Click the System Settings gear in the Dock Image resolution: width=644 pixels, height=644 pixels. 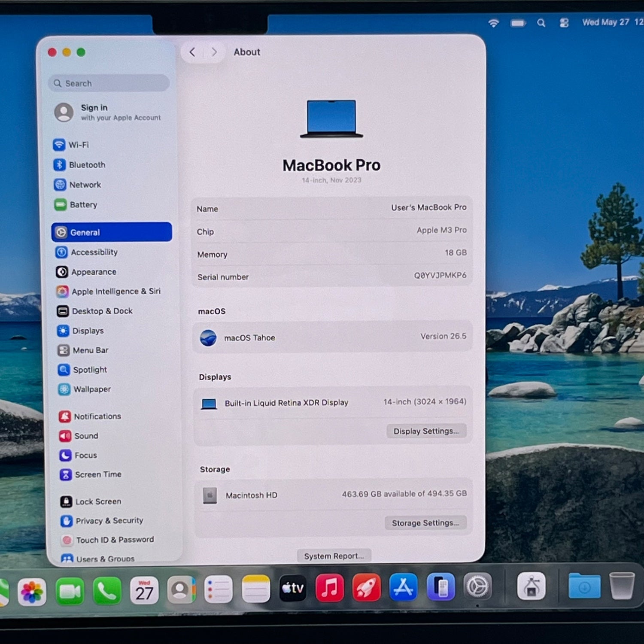click(x=478, y=586)
